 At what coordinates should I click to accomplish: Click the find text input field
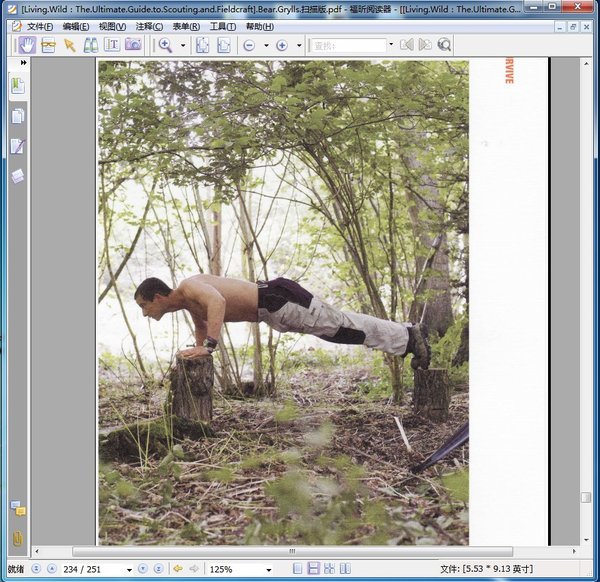coord(349,46)
